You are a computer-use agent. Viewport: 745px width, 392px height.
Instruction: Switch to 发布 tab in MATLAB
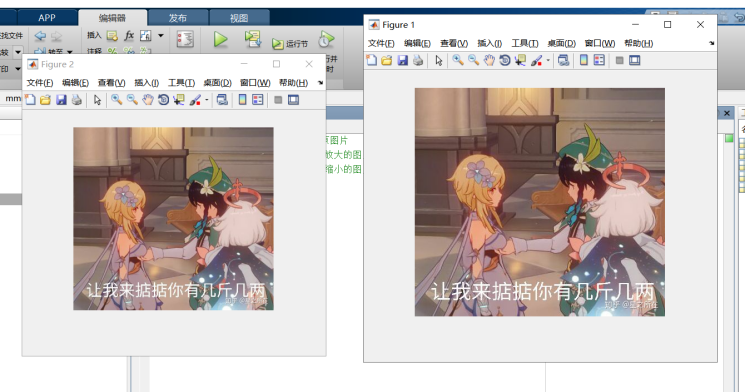178,18
